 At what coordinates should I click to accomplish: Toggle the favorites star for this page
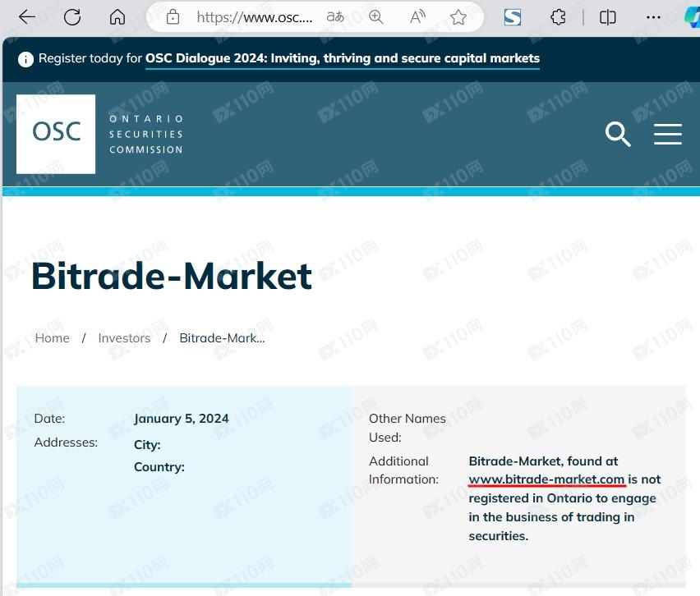(458, 16)
